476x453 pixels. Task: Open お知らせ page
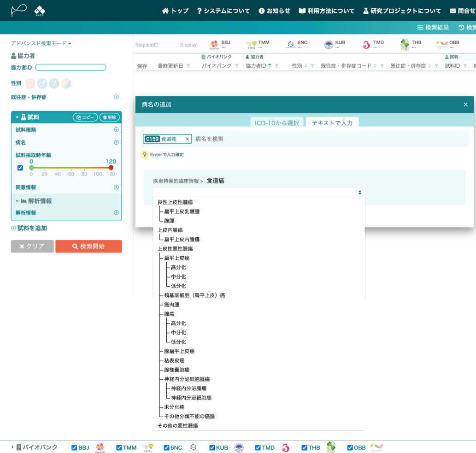[275, 11]
